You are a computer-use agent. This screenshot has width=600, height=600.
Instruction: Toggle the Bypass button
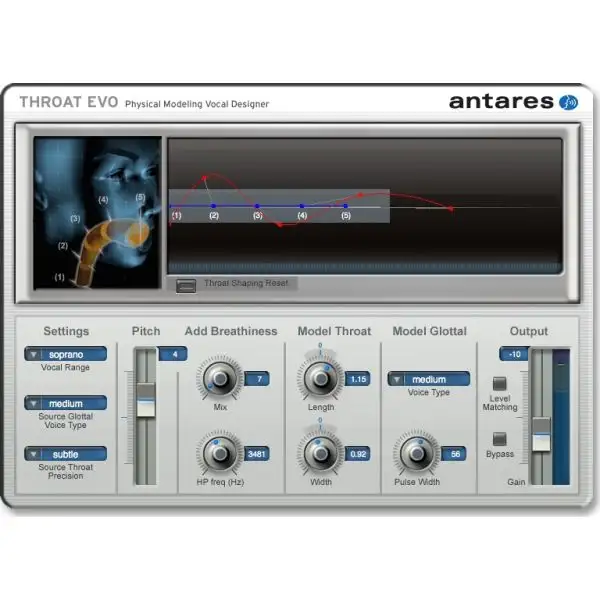(499, 439)
